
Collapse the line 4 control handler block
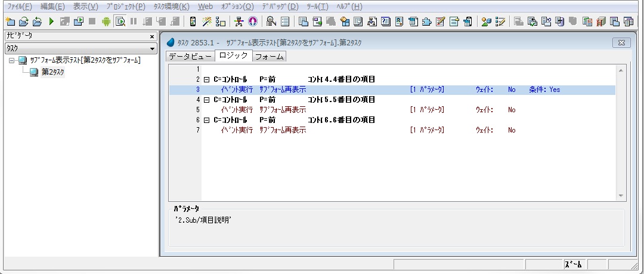(x=206, y=100)
